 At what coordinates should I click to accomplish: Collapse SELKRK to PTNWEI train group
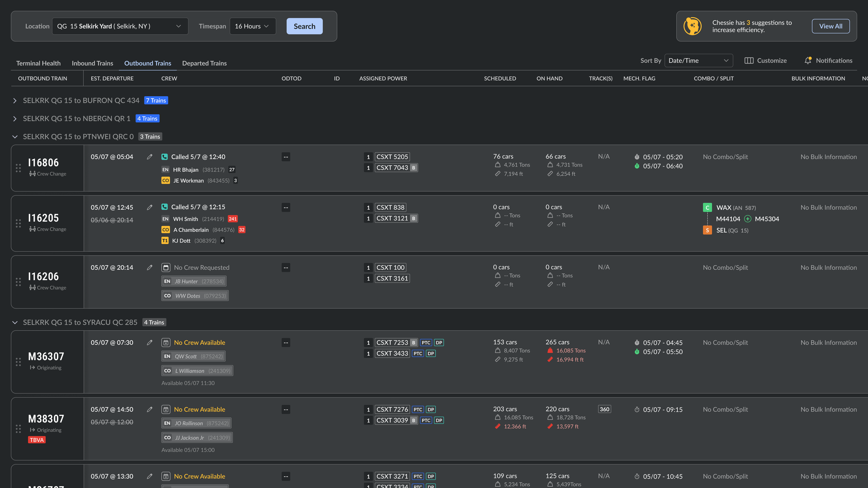(15, 137)
